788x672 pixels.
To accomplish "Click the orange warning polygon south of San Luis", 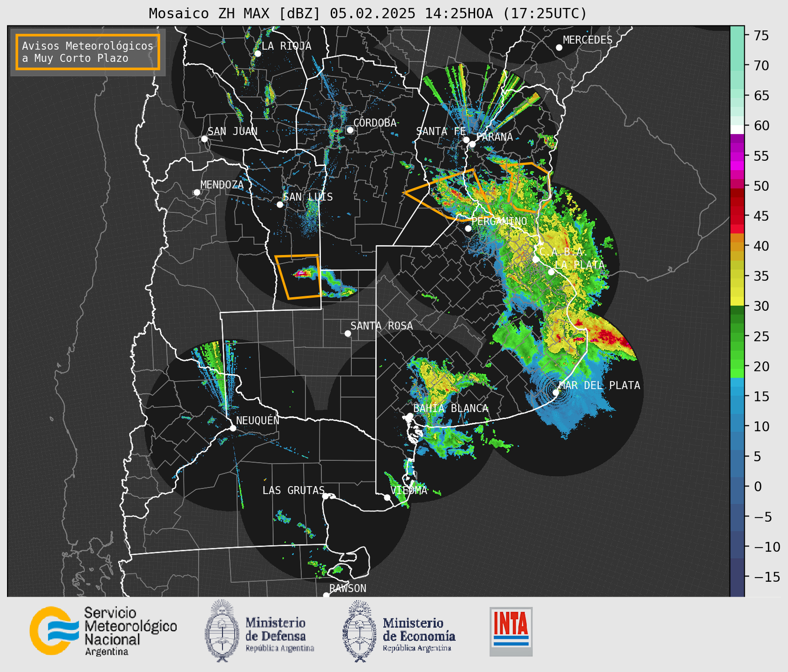I will click(x=298, y=277).
